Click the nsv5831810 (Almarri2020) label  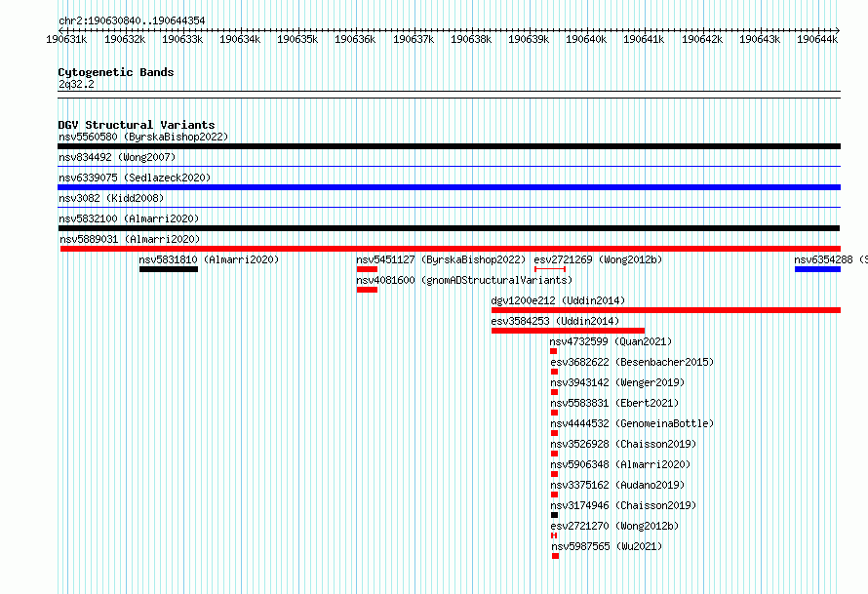(209, 259)
